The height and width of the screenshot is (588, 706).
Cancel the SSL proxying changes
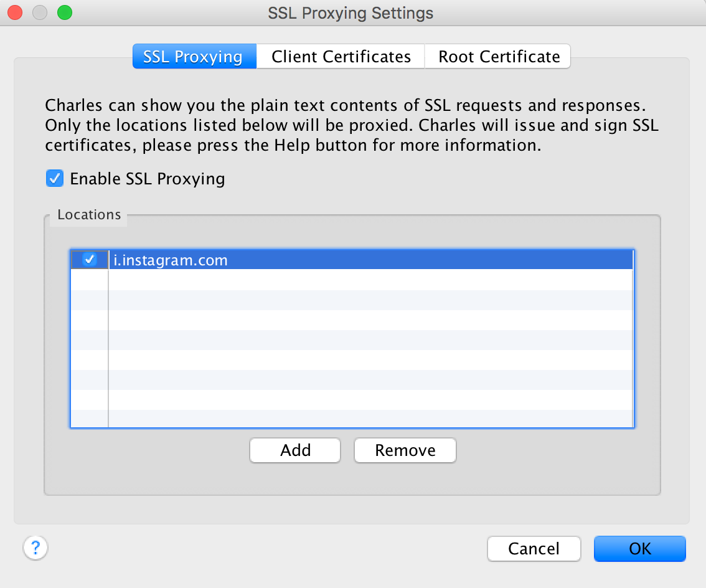tap(534, 549)
